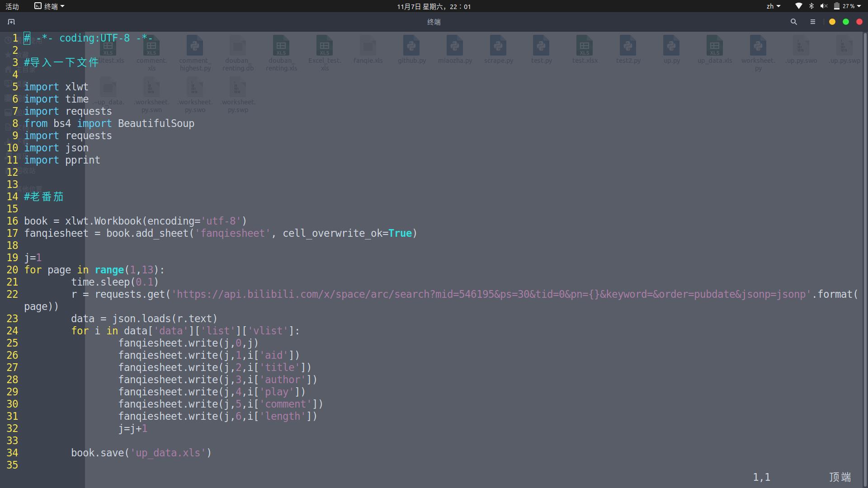Select the .~up_data lock file in file manager
Viewport: 868px width, 488px height.
(108, 91)
